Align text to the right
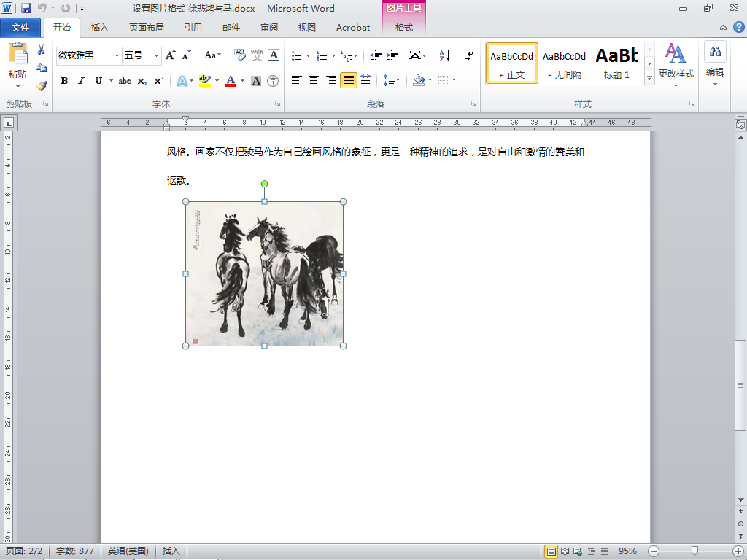 330,80
